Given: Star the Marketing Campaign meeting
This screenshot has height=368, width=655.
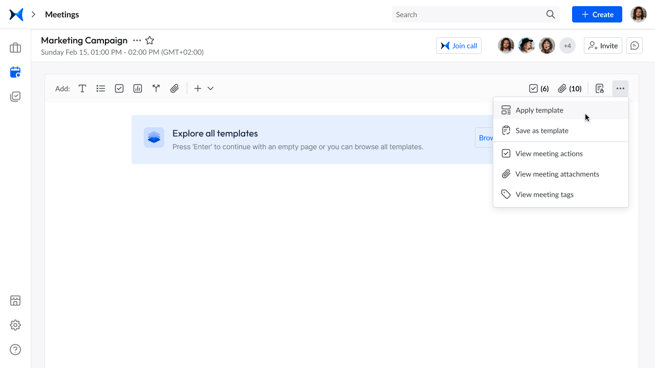Looking at the screenshot, I should coord(150,41).
